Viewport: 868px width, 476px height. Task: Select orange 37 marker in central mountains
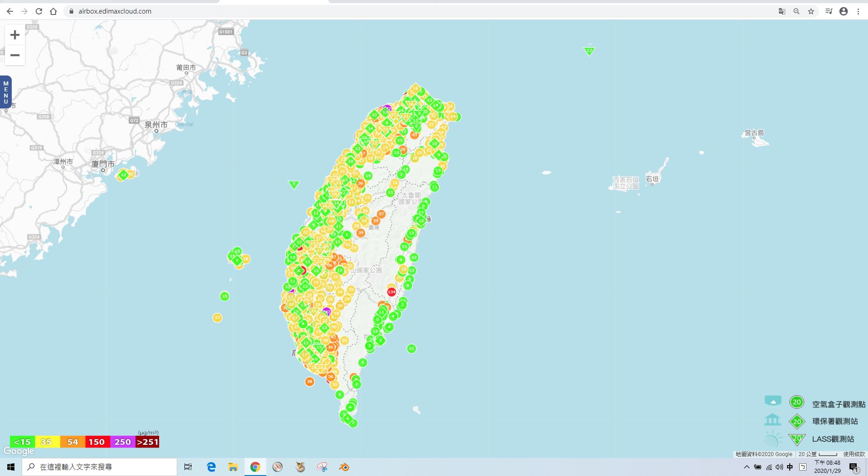click(x=381, y=214)
